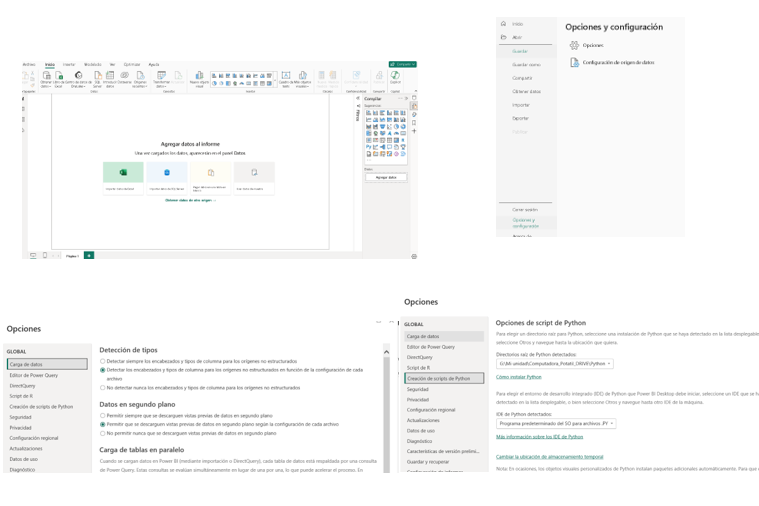This screenshot has height=506, width=759.
Task: Click the SQL Server ribbon icon
Action: pos(98,76)
